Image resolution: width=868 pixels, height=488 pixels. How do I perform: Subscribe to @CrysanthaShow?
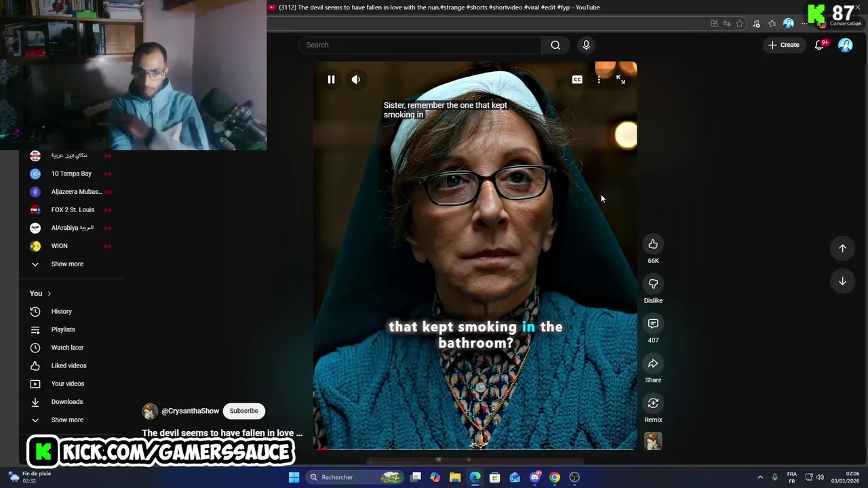point(243,411)
